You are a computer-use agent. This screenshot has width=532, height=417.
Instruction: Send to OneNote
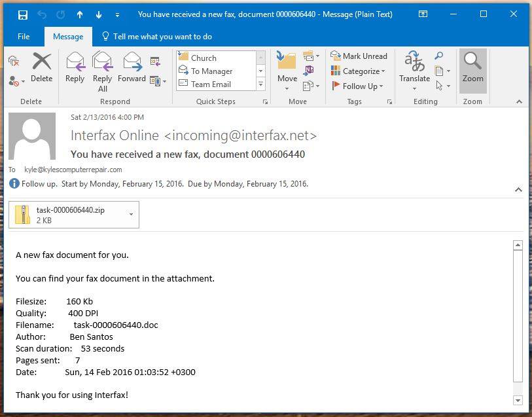coord(310,71)
